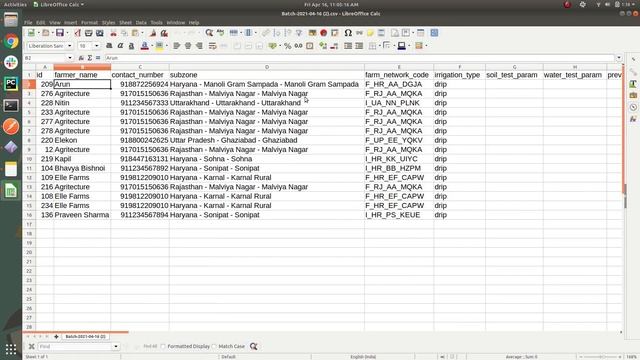Close the Find toolbar X icon

coord(31,347)
